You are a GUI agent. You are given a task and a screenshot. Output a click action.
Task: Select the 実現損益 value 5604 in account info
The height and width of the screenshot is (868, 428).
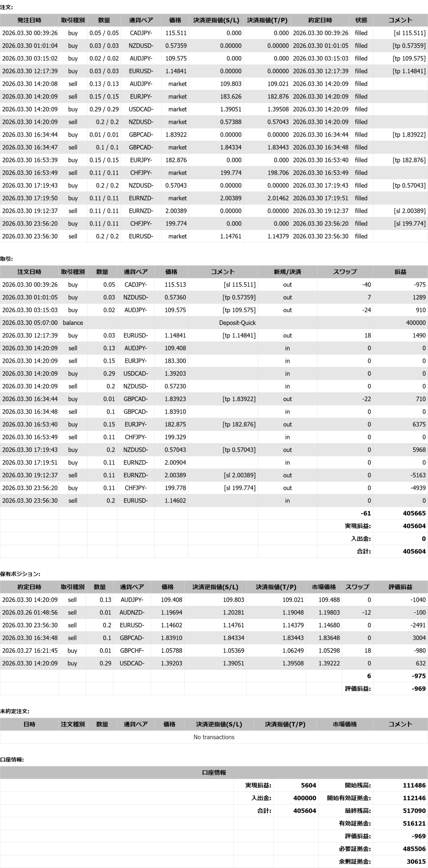[x=308, y=785]
